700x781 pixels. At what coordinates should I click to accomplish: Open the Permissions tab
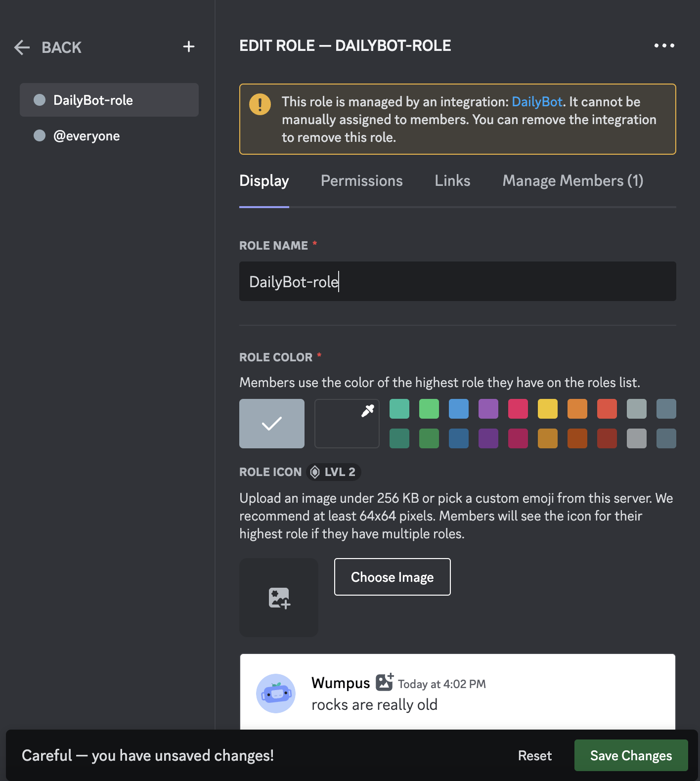click(x=362, y=181)
